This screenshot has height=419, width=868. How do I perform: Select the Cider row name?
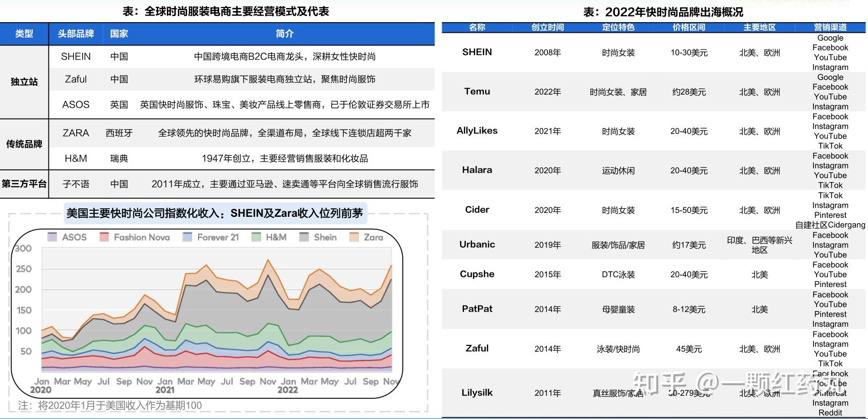click(x=477, y=209)
